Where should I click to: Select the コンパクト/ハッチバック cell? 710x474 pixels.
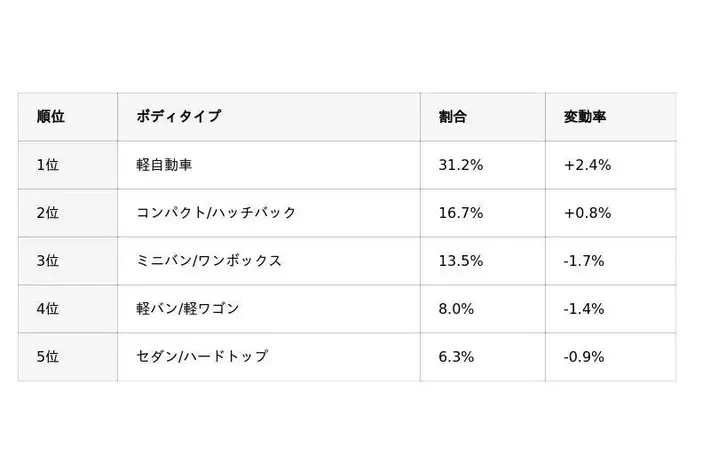coord(216,213)
